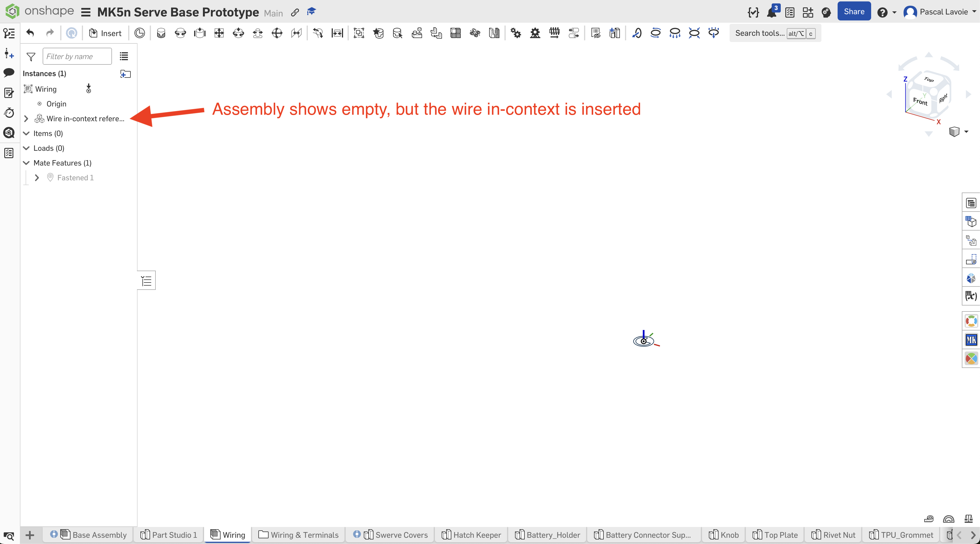
Task: Open view cube display dropdown
Action: 966,132
